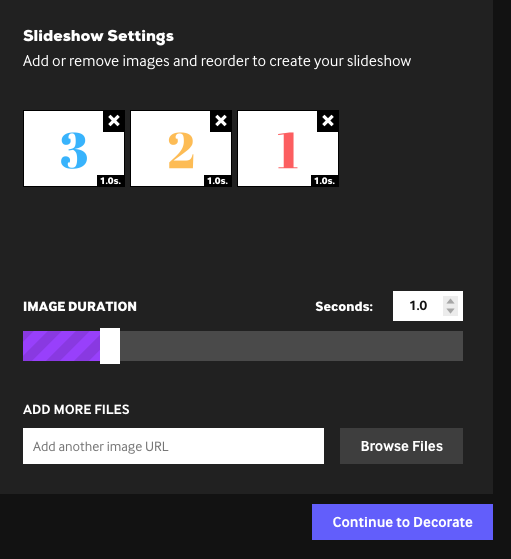511x559 pixels.
Task: Select the red 1 slide thumbnail
Action: [288, 148]
